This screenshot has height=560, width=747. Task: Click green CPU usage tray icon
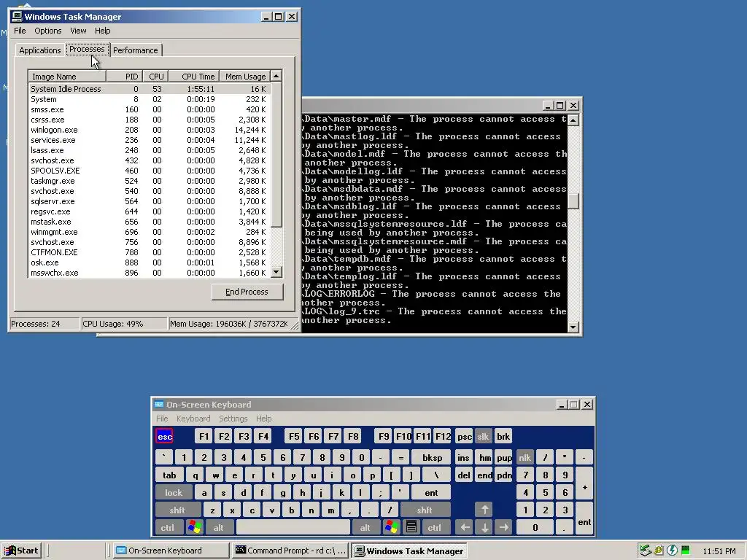pyautogui.click(x=686, y=551)
